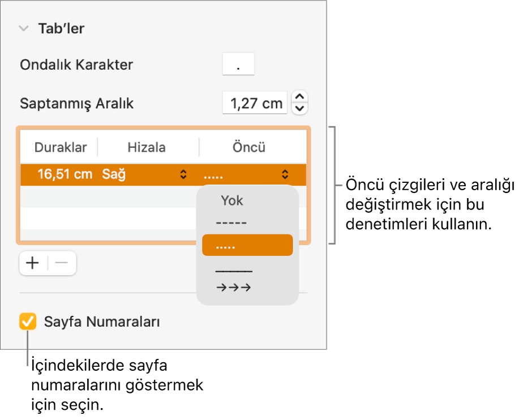Choose dashed line leader option
This screenshot has width=523, height=420.
231,222
